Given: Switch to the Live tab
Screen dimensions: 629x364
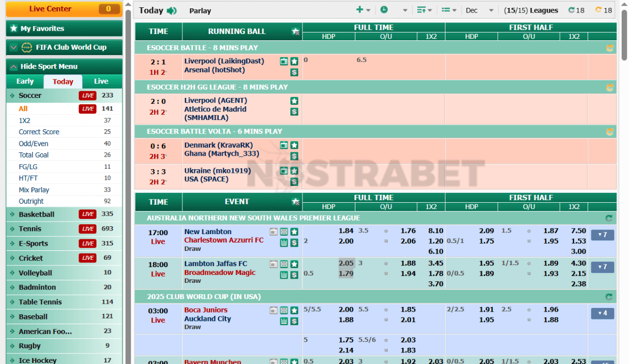Looking at the screenshot, I should coord(101,81).
